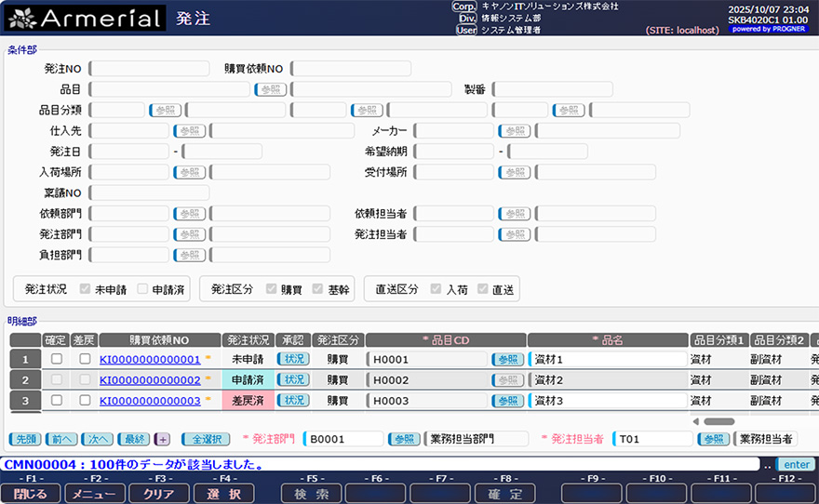Screen dimensions: 819x504
Task: Click the 参照 button for 受付場所
Action: pyautogui.click(x=515, y=172)
